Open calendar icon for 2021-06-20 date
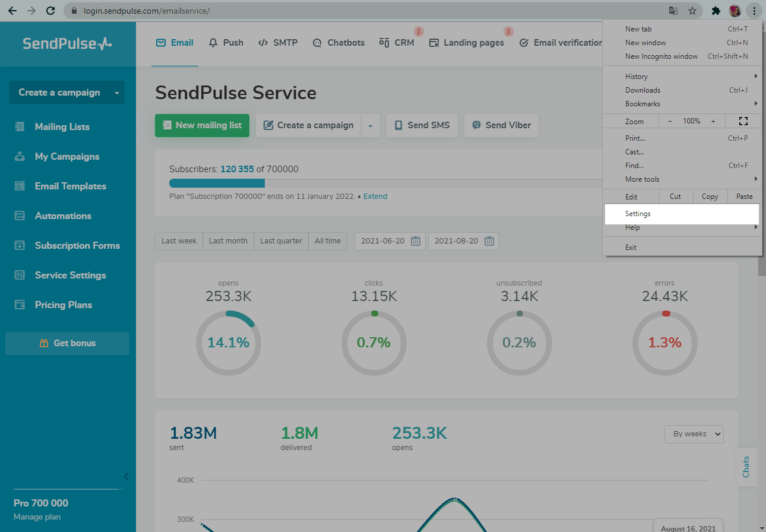 click(416, 241)
